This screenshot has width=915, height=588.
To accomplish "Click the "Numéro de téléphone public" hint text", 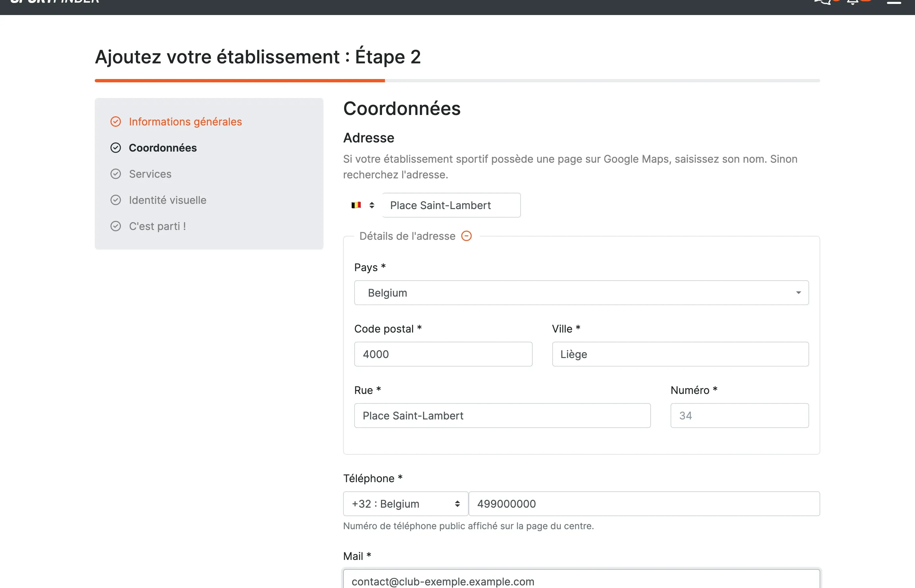I will point(468,526).
